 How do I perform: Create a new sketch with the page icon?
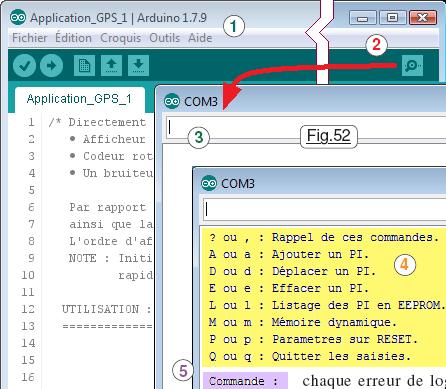pyautogui.click(x=84, y=66)
